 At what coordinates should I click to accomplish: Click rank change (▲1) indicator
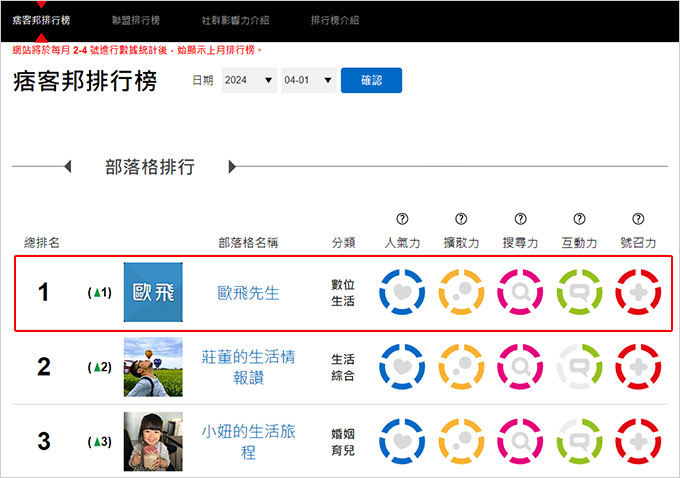click(100, 293)
